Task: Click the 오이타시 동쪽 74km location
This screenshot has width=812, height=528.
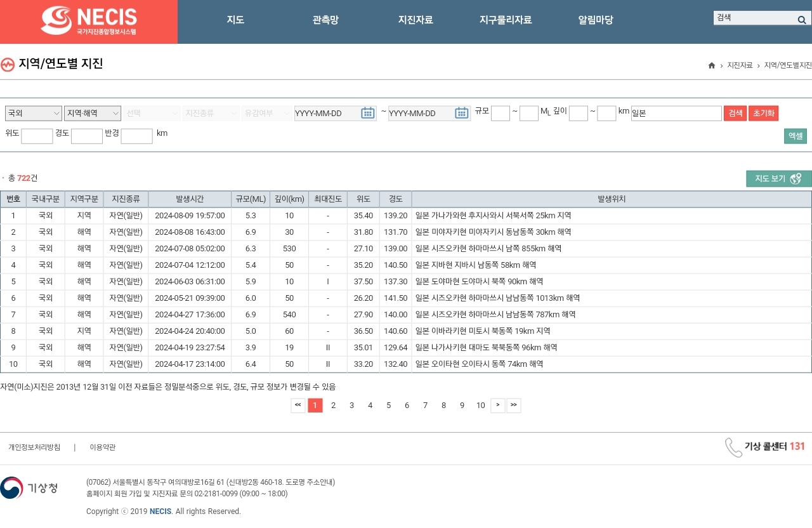Action: [x=480, y=364]
